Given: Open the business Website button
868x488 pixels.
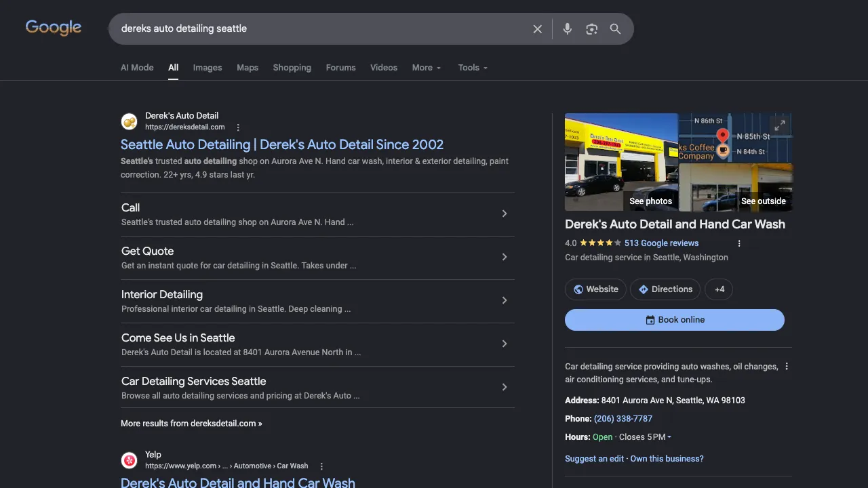Looking at the screenshot, I should click(x=595, y=289).
